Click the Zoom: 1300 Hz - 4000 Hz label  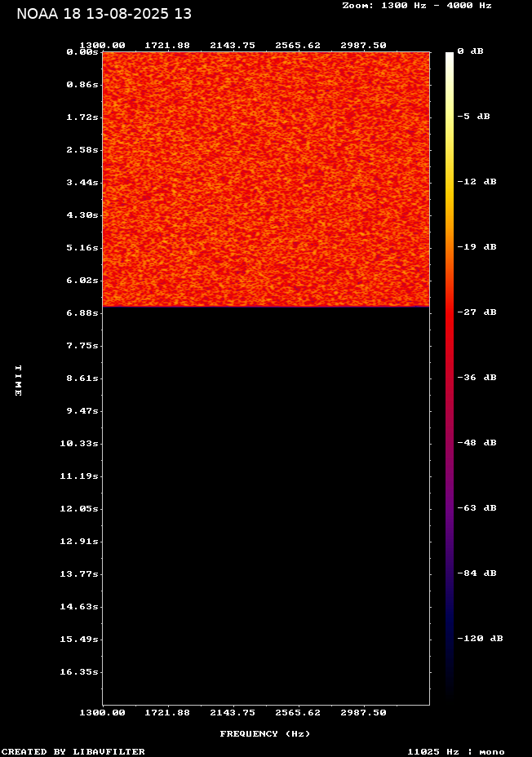pyautogui.click(x=417, y=6)
